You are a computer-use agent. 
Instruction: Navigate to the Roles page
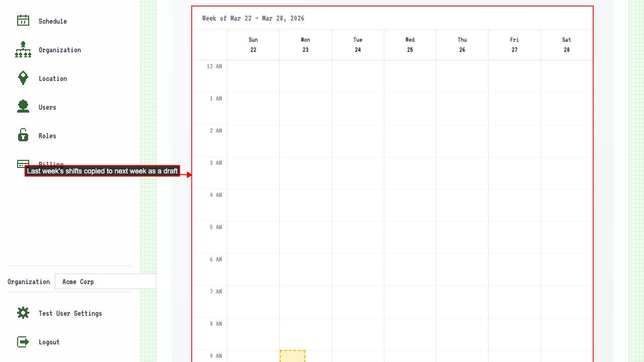pyautogui.click(x=47, y=135)
